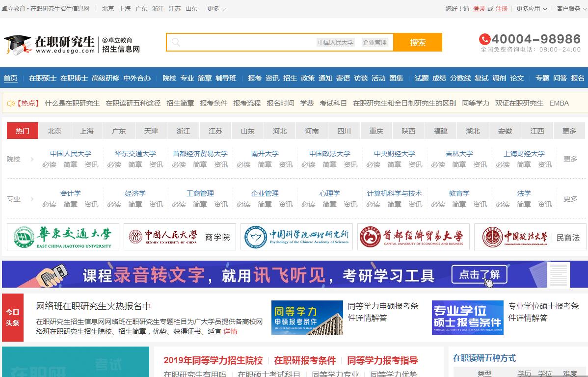Open 在职硕士 in the navigation bar

(x=43, y=78)
